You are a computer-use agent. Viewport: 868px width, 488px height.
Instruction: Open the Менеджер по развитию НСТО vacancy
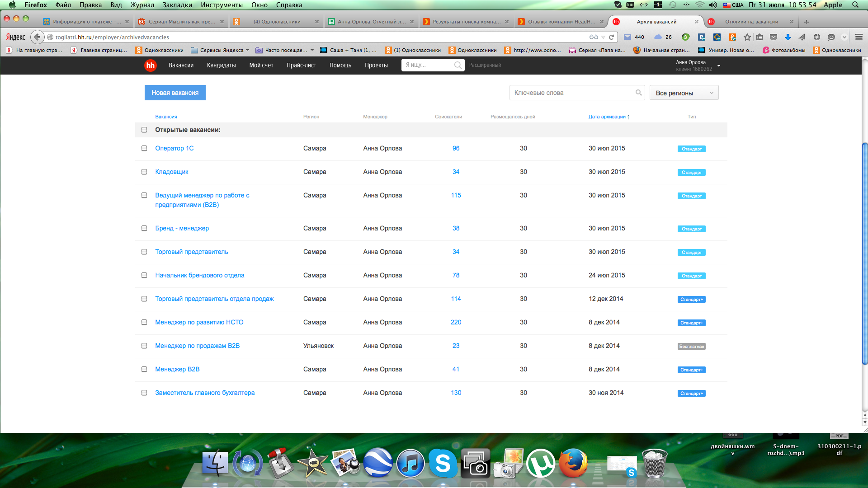pos(199,322)
